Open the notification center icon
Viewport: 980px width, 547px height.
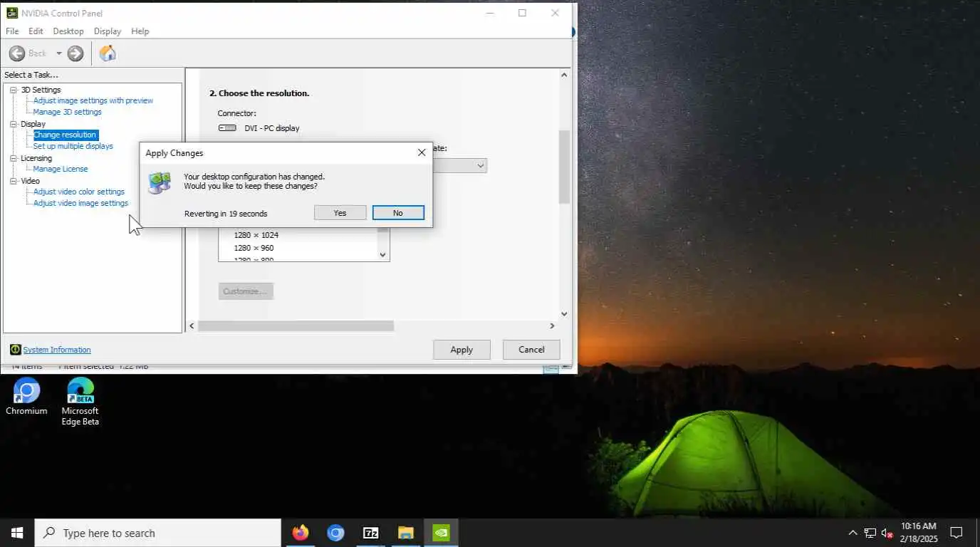coord(956,533)
